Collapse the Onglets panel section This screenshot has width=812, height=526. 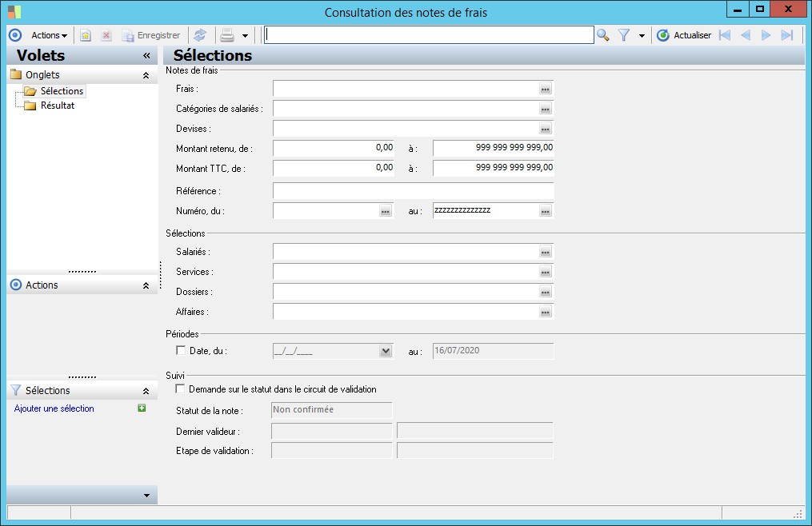146,75
